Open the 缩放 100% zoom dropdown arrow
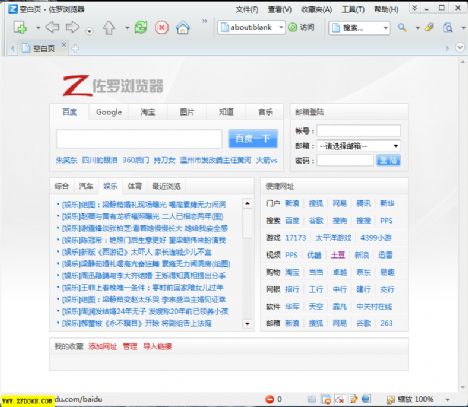 pyautogui.click(x=448, y=399)
